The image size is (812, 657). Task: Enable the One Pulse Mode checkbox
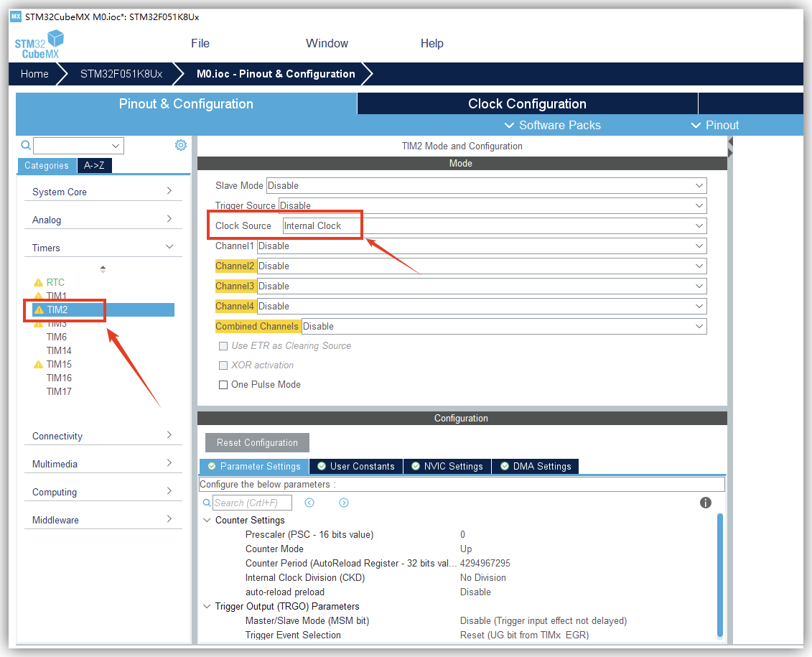[223, 385]
